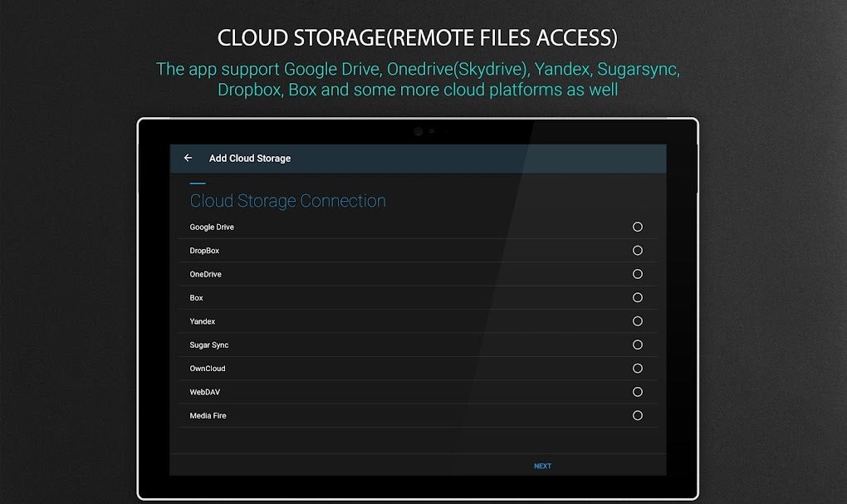Select the WebDAV radio button
Screen dimensions: 847x504
pos(638,392)
